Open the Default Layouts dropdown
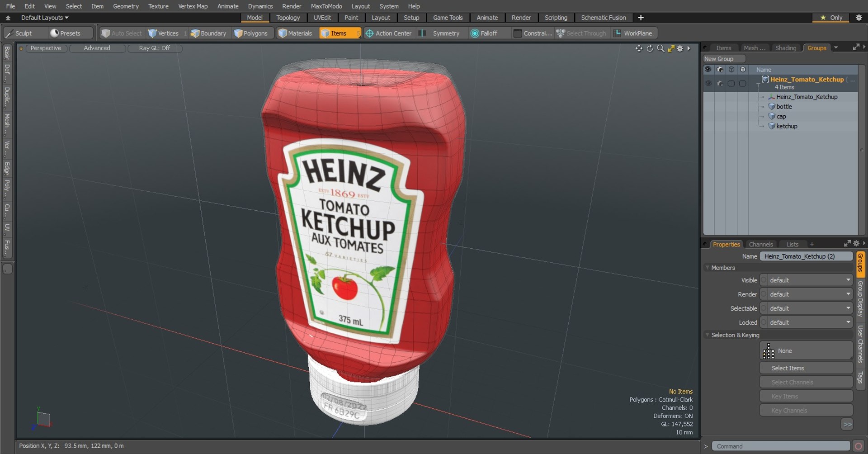Image resolution: width=868 pixels, height=454 pixels. pyautogui.click(x=45, y=18)
